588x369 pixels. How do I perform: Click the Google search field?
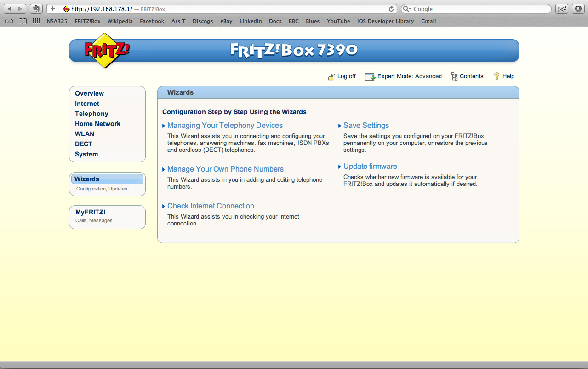click(x=476, y=9)
